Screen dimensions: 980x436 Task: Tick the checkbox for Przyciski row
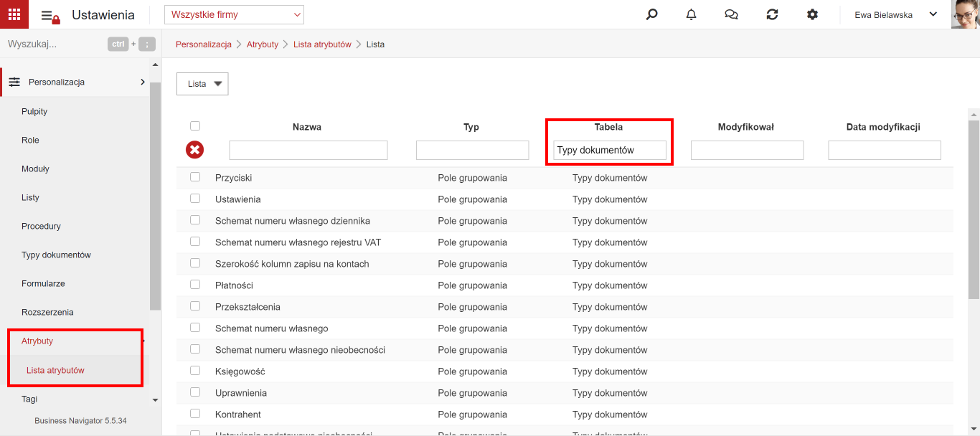point(195,177)
